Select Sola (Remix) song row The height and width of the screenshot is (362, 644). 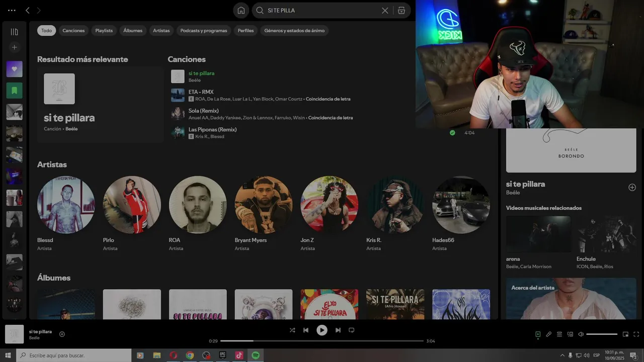click(322, 114)
